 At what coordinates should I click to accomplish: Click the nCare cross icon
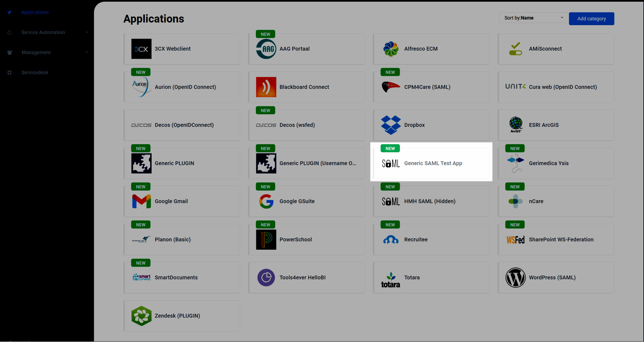[x=516, y=201]
